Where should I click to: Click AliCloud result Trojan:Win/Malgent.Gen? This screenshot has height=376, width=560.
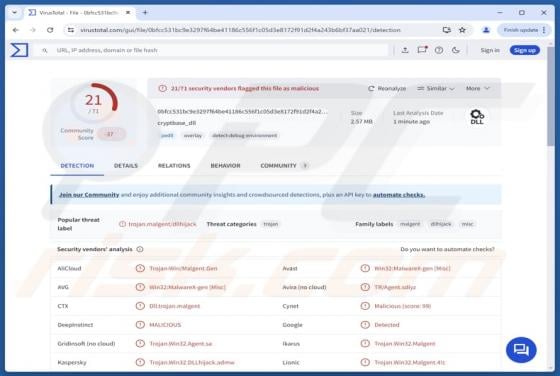tap(183, 268)
